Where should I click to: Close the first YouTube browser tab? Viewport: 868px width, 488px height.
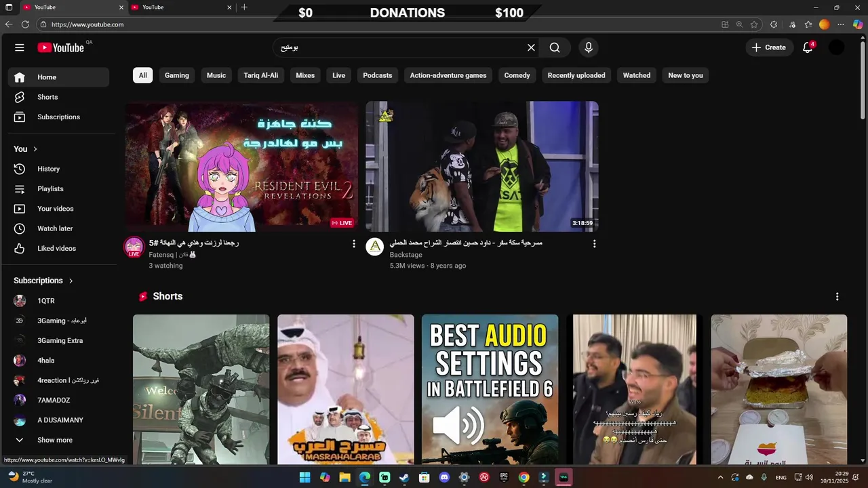(121, 7)
